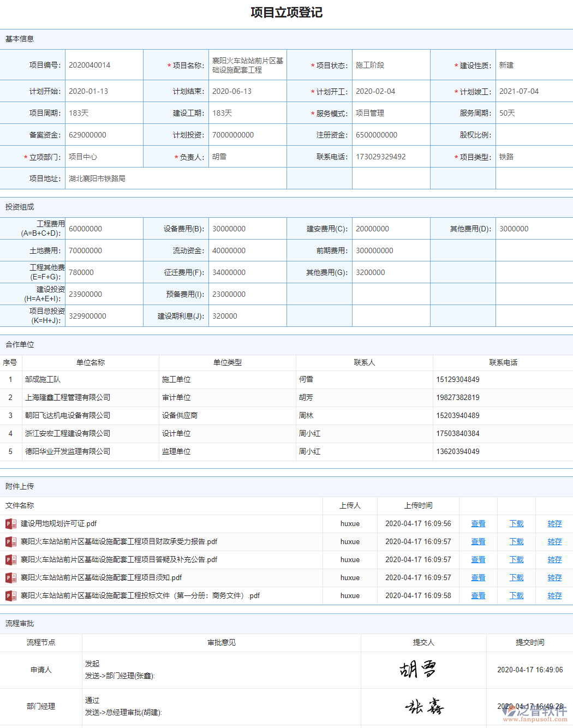Viewport: 573px width, 728px height.
Task: Click the PDF icon of the 投标文件 attachment
Action: click(x=9, y=595)
